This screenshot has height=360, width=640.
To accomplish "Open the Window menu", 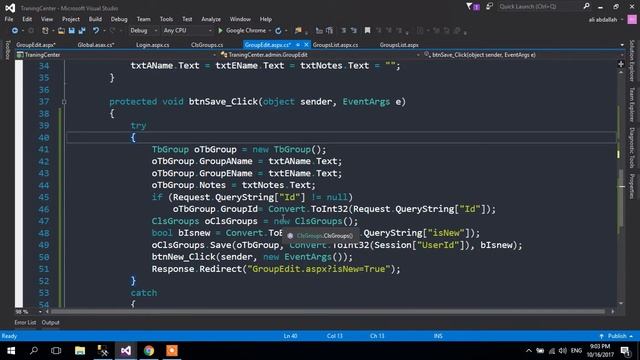I will (240, 19).
